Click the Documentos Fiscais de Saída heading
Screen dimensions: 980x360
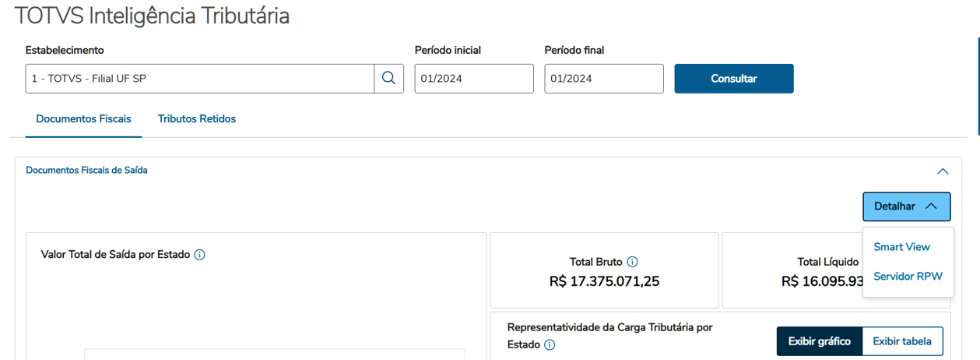point(86,170)
